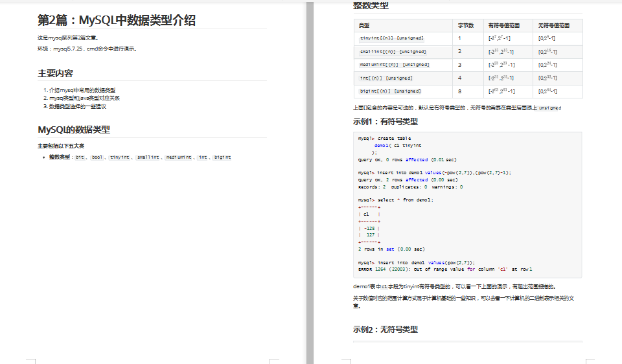Click code line "2 rows in set (0.00 sec)"
This screenshot has width=622, height=364.
[391, 249]
